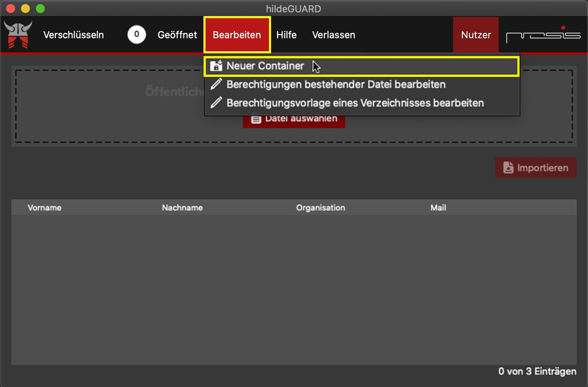Viewport: 588px width, 387px height.
Task: Open the Verschlüsseln menu
Action: [x=74, y=35]
